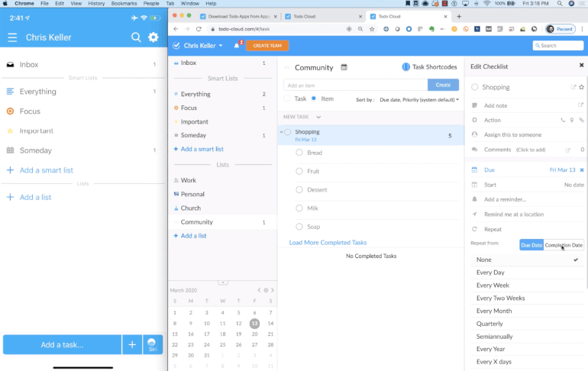Open notifications bell in Todo Cloud header
This screenshot has width=588, height=371.
[237, 46]
